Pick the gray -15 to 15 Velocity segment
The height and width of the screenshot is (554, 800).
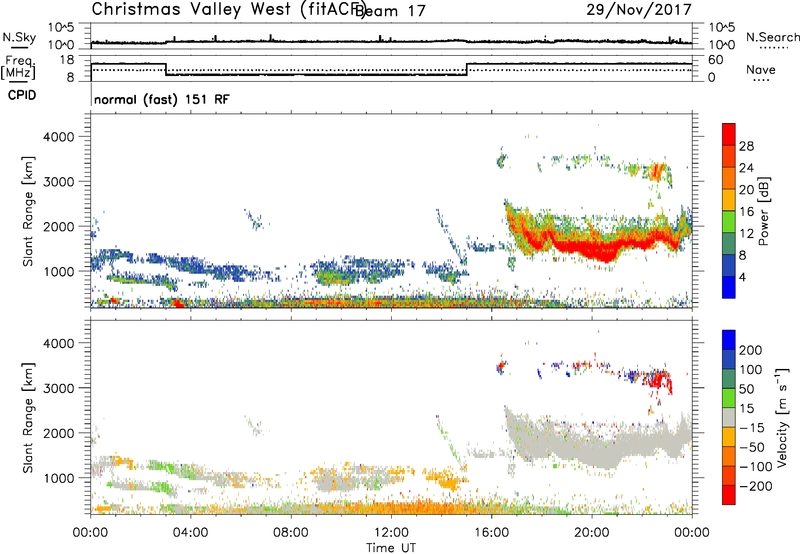(x=729, y=417)
